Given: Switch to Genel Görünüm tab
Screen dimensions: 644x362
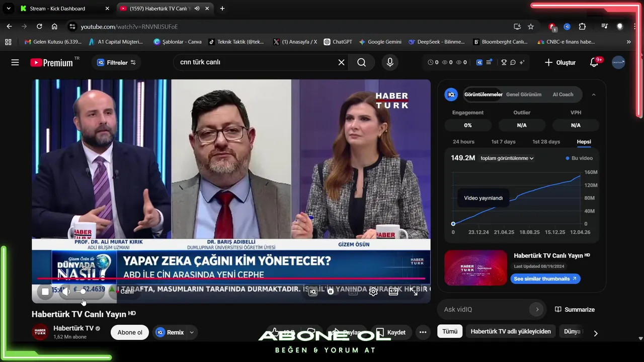Looking at the screenshot, I should tap(524, 95).
